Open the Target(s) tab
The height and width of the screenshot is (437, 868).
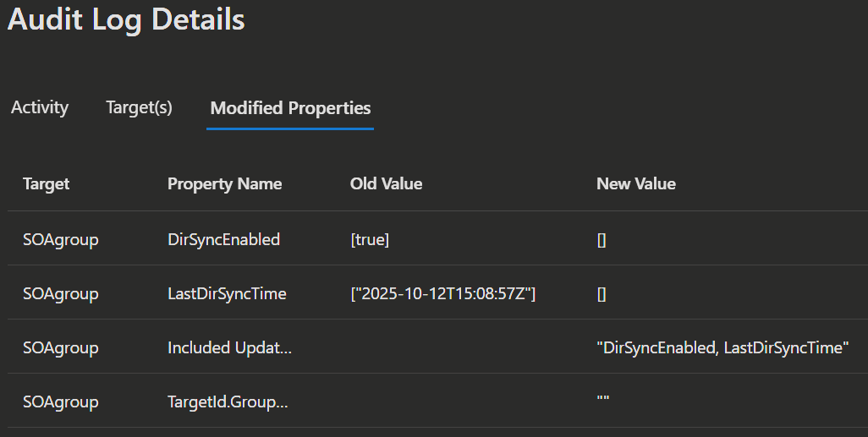point(139,108)
